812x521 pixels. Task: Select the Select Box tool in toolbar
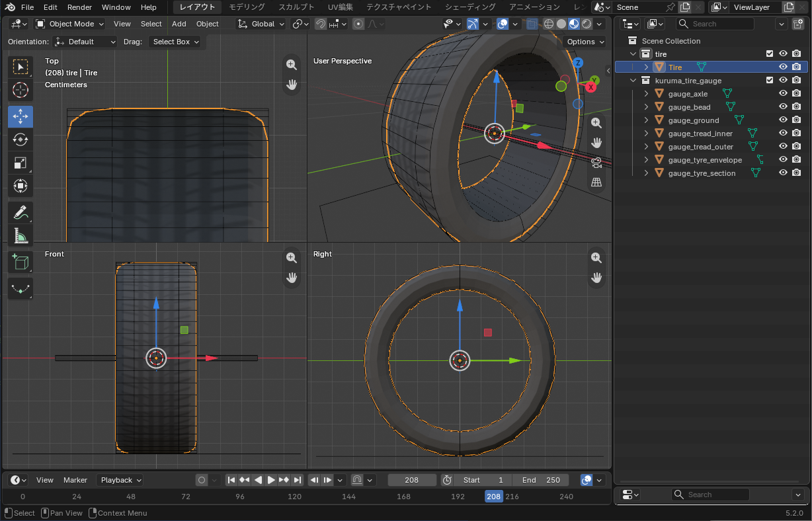(20, 67)
